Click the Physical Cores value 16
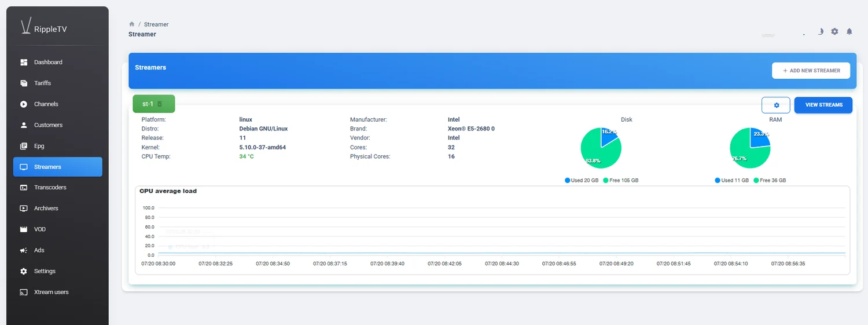 pos(451,156)
